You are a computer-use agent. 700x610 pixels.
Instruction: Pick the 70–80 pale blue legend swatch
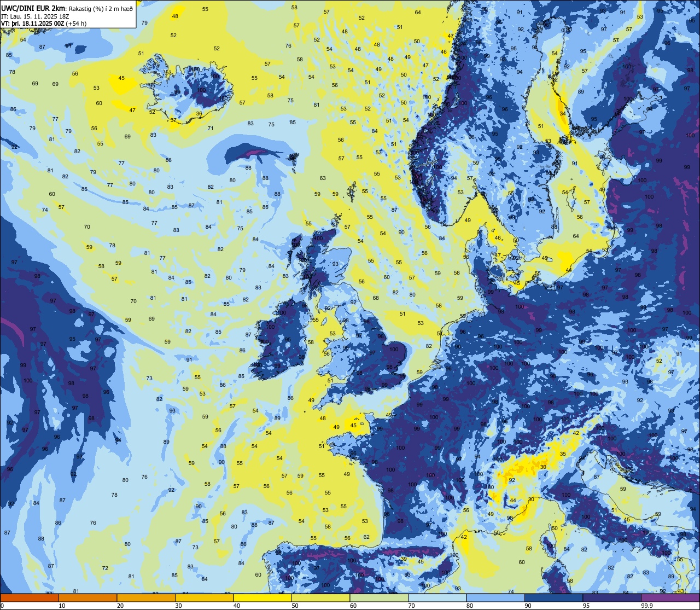pos(437,597)
